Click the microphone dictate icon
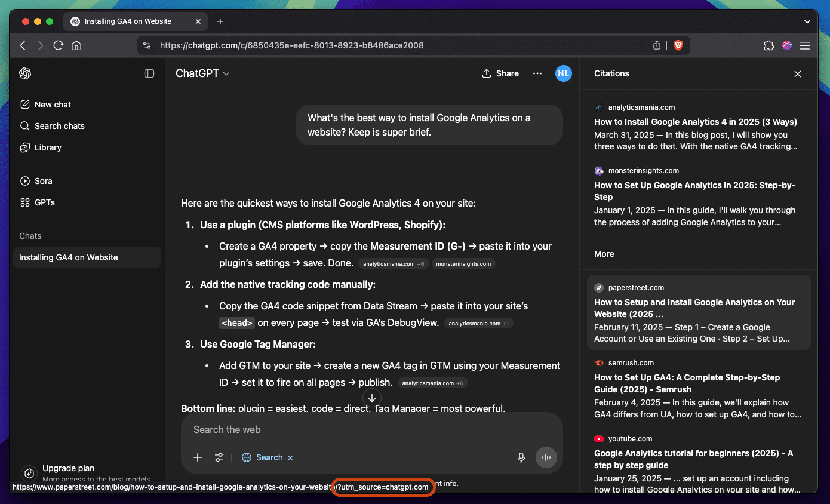The image size is (830, 504). [521, 457]
